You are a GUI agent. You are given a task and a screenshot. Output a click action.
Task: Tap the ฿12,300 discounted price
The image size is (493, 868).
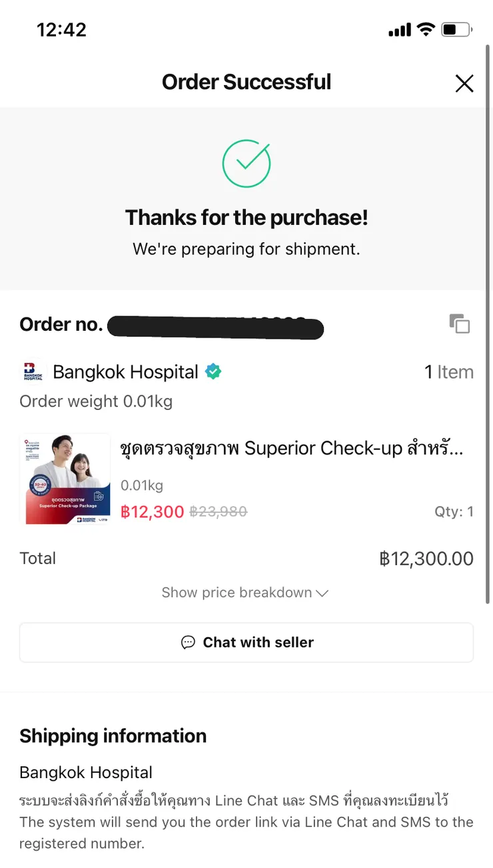(x=152, y=511)
